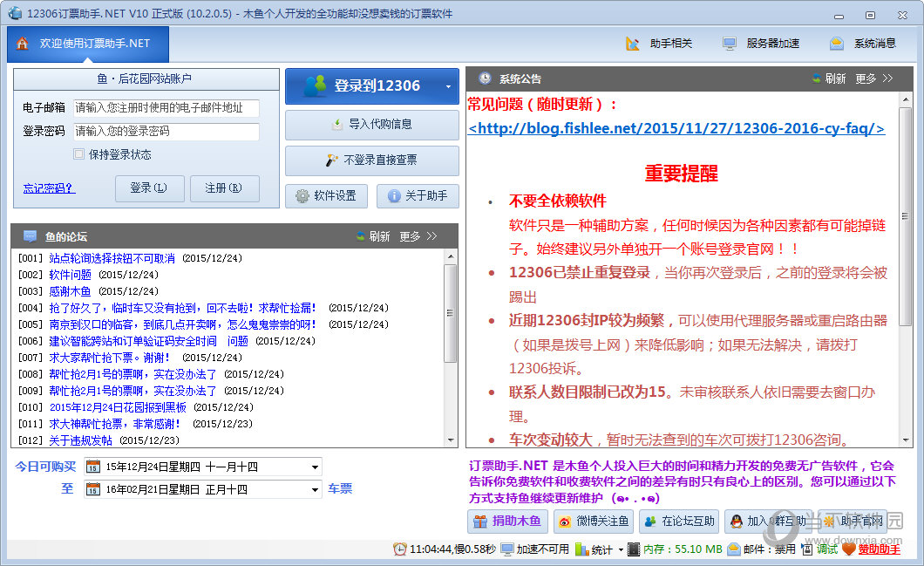924x566 pixels.
Task: Expand the 登录到12306 dropdown arrow
Action: (x=448, y=86)
